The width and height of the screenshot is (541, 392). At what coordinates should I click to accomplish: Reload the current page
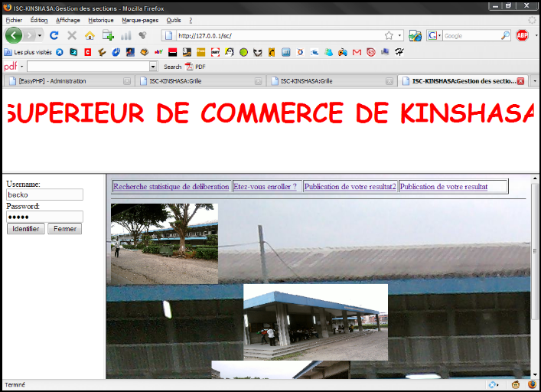[54, 35]
